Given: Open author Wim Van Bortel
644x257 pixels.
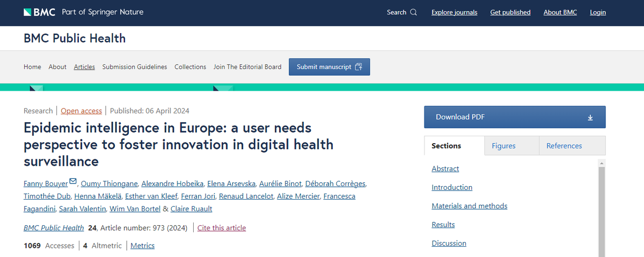Looking at the screenshot, I should 135,208.
